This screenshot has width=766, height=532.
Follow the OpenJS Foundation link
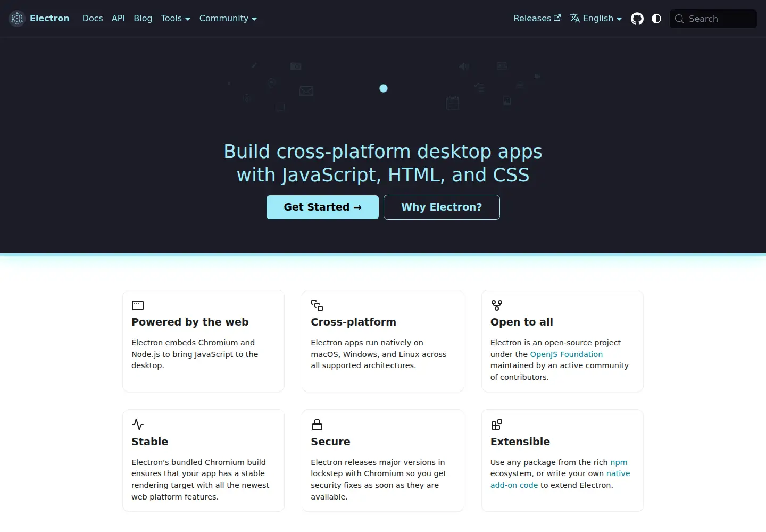click(x=567, y=354)
